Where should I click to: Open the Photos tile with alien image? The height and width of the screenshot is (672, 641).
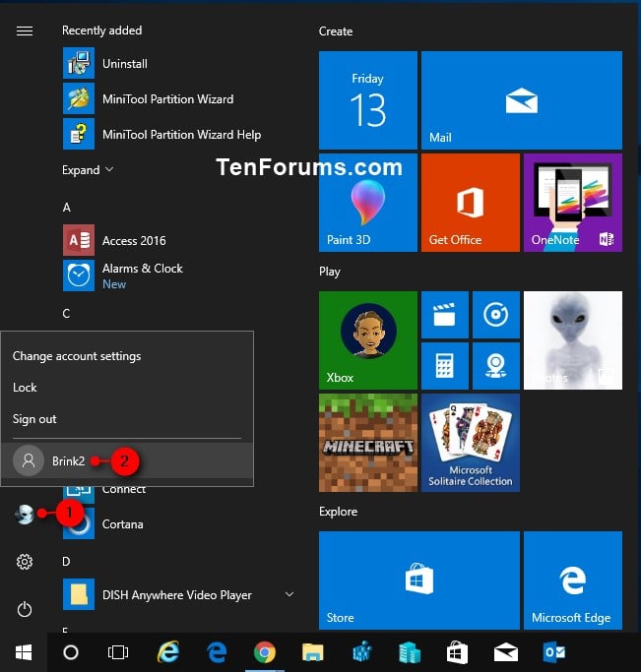pyautogui.click(x=573, y=340)
